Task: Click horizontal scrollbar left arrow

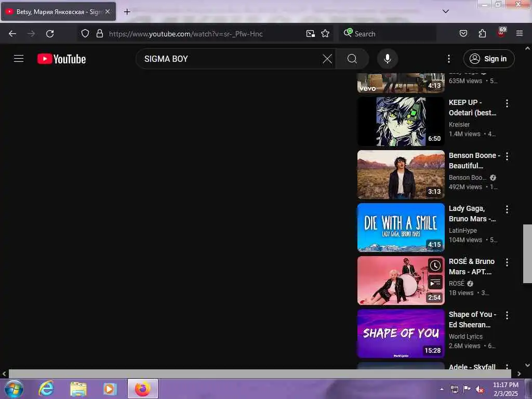Action: click(x=4, y=374)
